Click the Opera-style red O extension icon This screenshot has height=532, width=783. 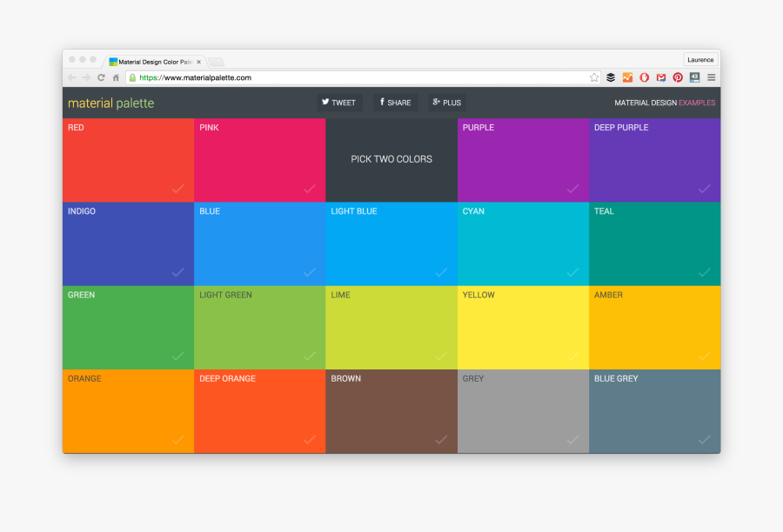[645, 77]
